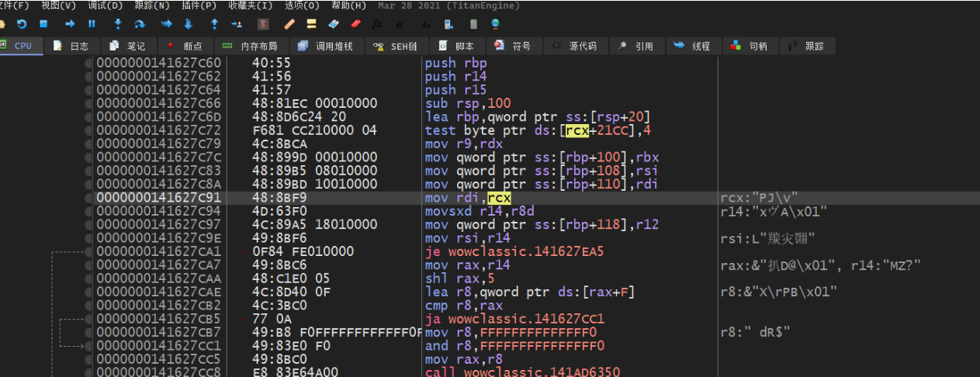Toggle breakpoint bullet at address 0000000141627C9E
980x377 pixels.
pyautogui.click(x=88, y=238)
